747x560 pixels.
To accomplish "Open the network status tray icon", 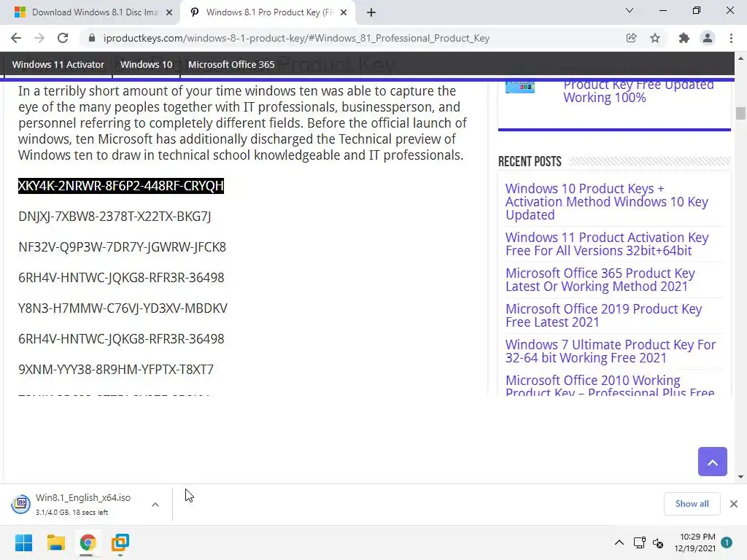I will click(x=639, y=542).
